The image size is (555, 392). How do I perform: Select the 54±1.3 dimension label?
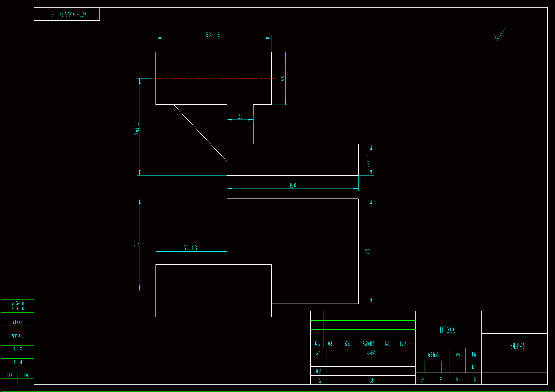(190, 248)
